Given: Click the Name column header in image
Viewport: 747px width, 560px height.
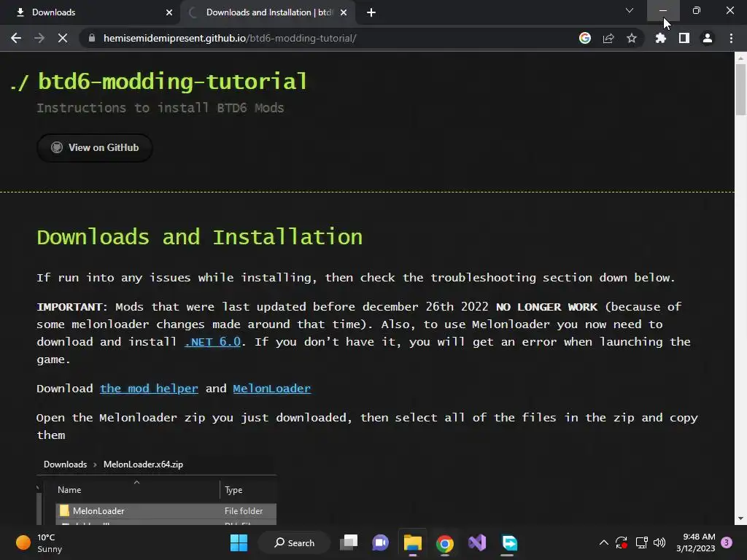Looking at the screenshot, I should (x=69, y=490).
